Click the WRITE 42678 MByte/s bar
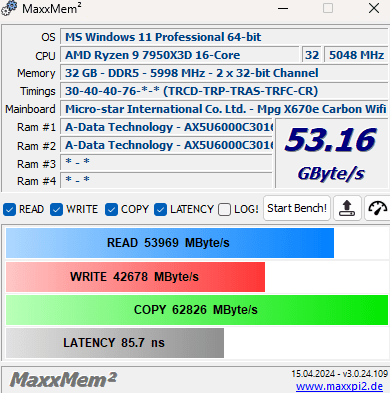 (135, 277)
